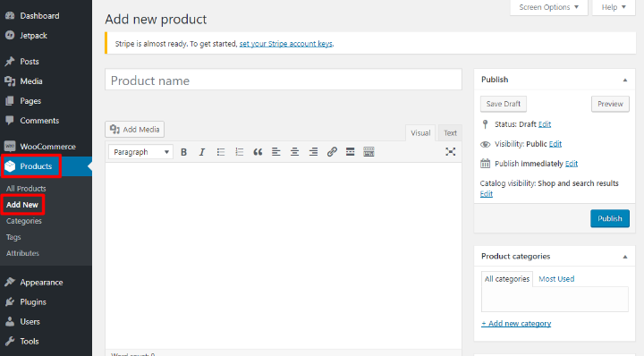Insert a bulleted list
Image resolution: width=644 pixels, height=356 pixels.
coord(221,152)
